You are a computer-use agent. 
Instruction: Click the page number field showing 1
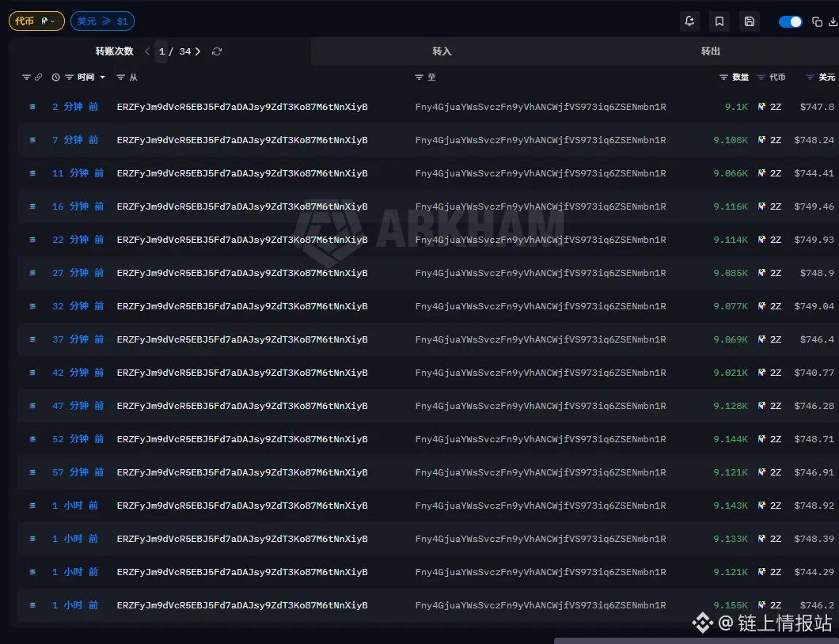(x=161, y=51)
